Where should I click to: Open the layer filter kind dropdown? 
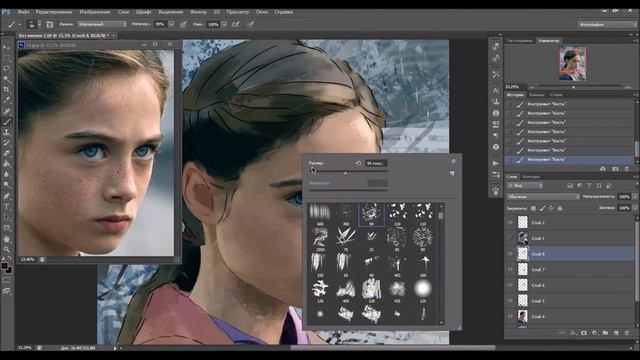[x=525, y=186]
